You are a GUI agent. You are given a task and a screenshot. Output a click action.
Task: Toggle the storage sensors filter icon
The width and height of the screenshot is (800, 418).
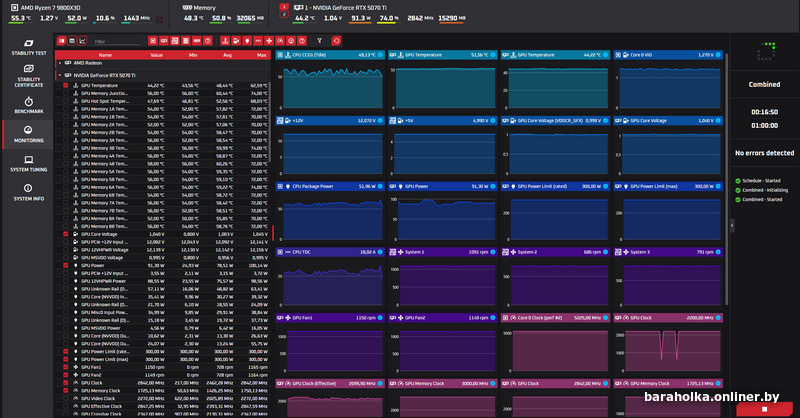186,41
